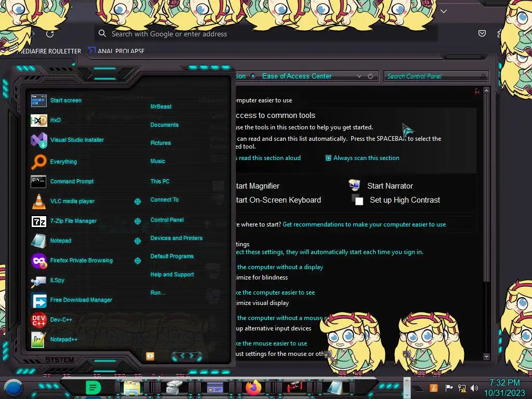Open Help and Support entry
Viewport: 532px width, 399px height.
click(172, 274)
